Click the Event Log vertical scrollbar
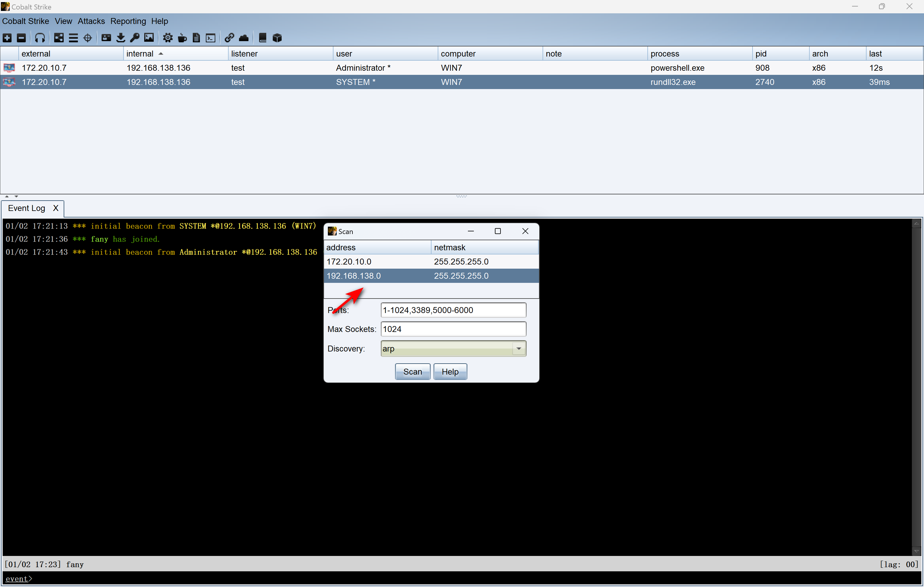The height and width of the screenshot is (587, 924). (916, 383)
